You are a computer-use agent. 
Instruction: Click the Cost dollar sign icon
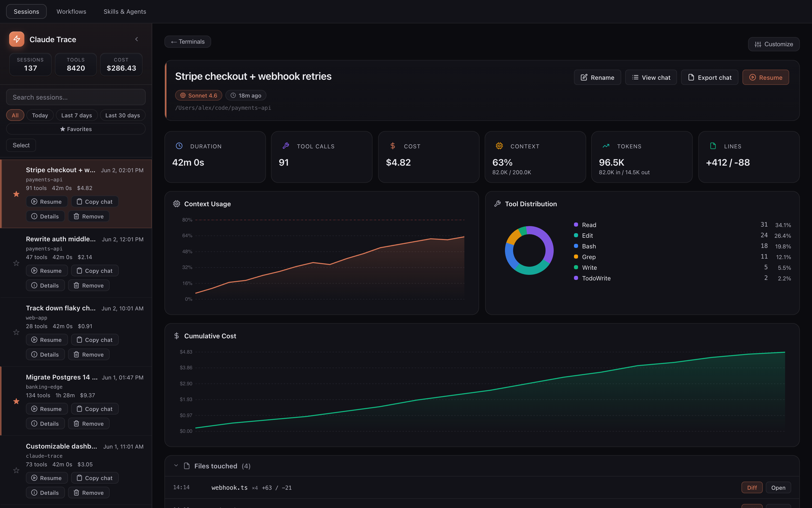[393, 146]
